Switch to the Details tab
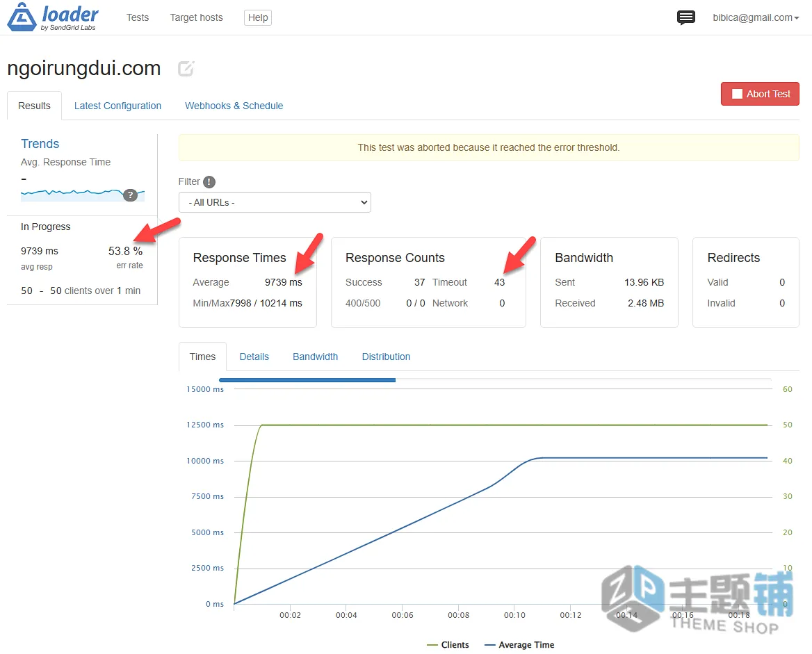This screenshot has width=812, height=654. point(254,357)
